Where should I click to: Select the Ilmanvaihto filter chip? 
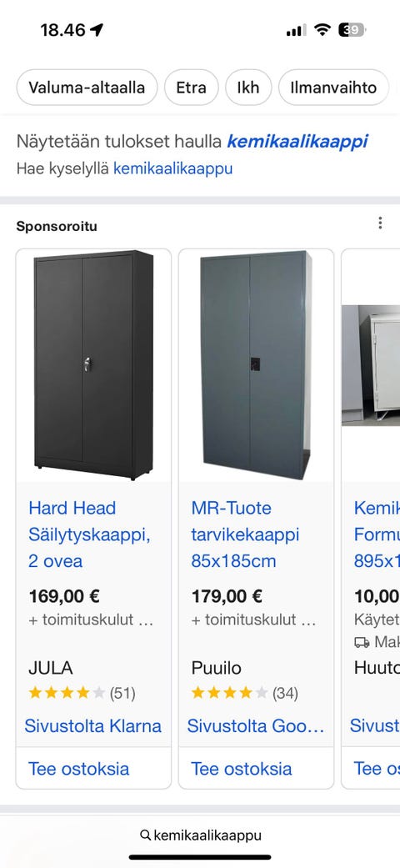click(x=333, y=88)
